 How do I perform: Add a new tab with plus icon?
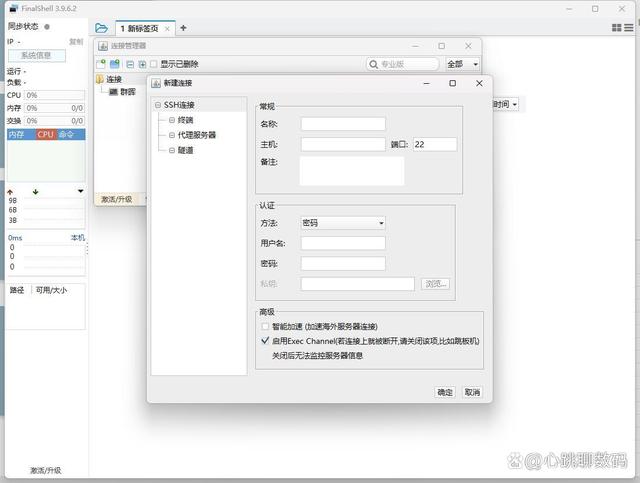tap(183, 28)
